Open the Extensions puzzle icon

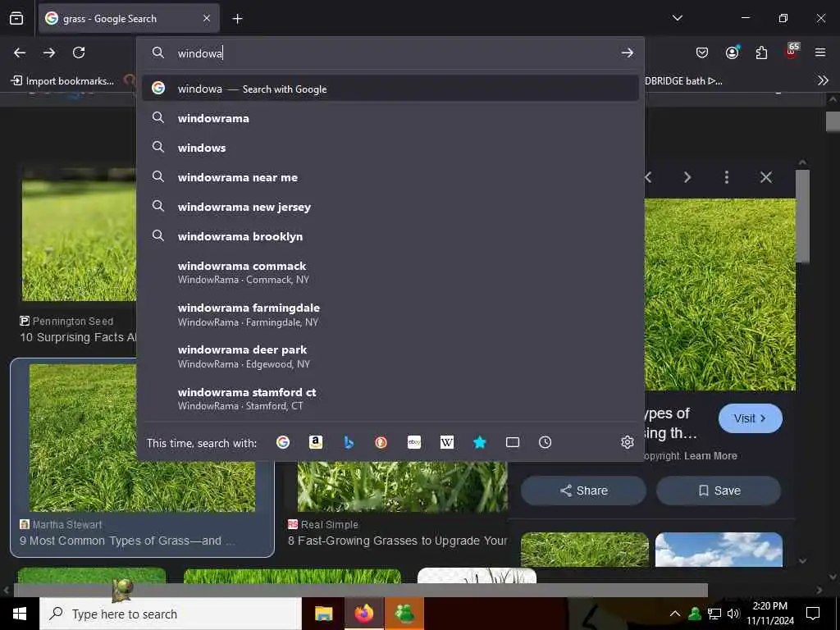coord(761,52)
